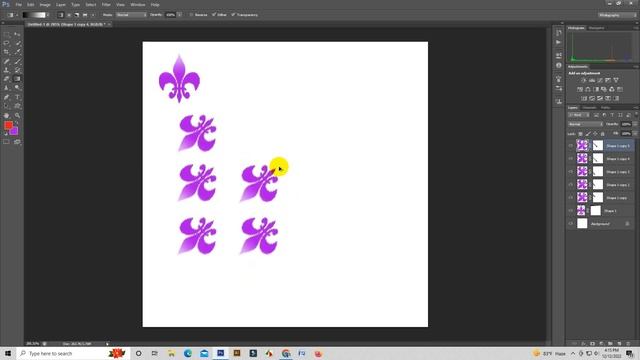This screenshot has height=360, width=640.
Task: Hide the Shape 1 copy 2 layer
Action: [x=571, y=185]
